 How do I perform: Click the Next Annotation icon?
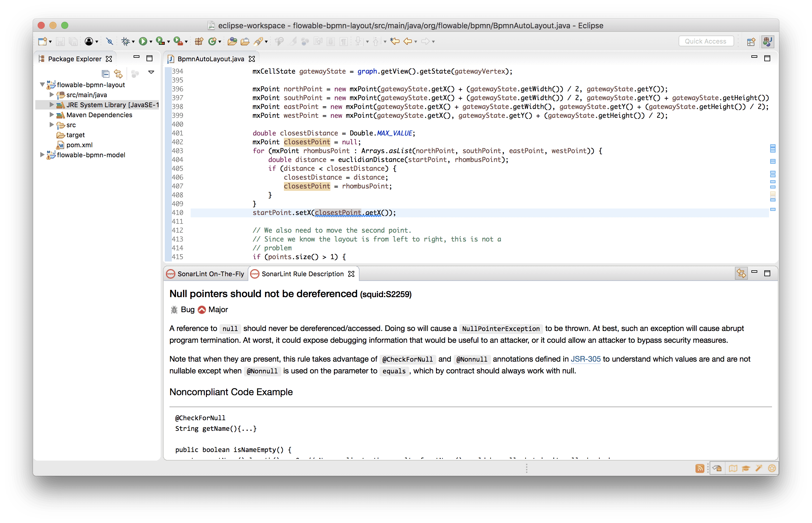(359, 42)
